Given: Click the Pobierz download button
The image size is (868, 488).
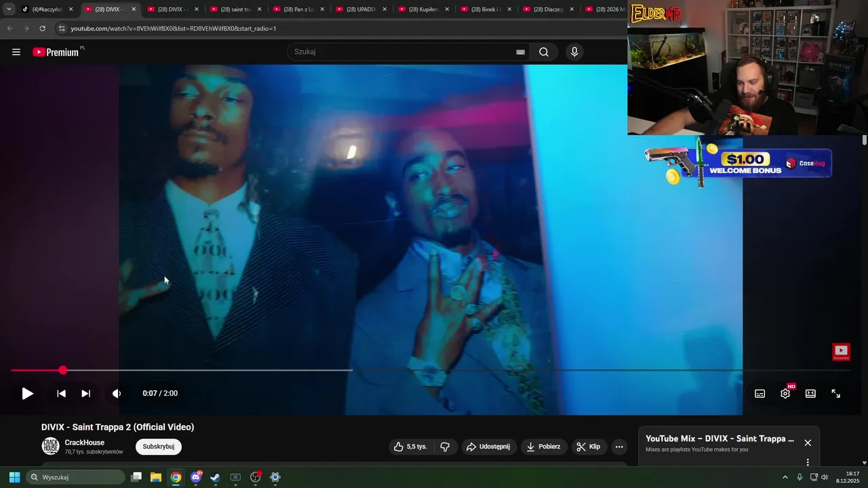Looking at the screenshot, I should point(543,447).
